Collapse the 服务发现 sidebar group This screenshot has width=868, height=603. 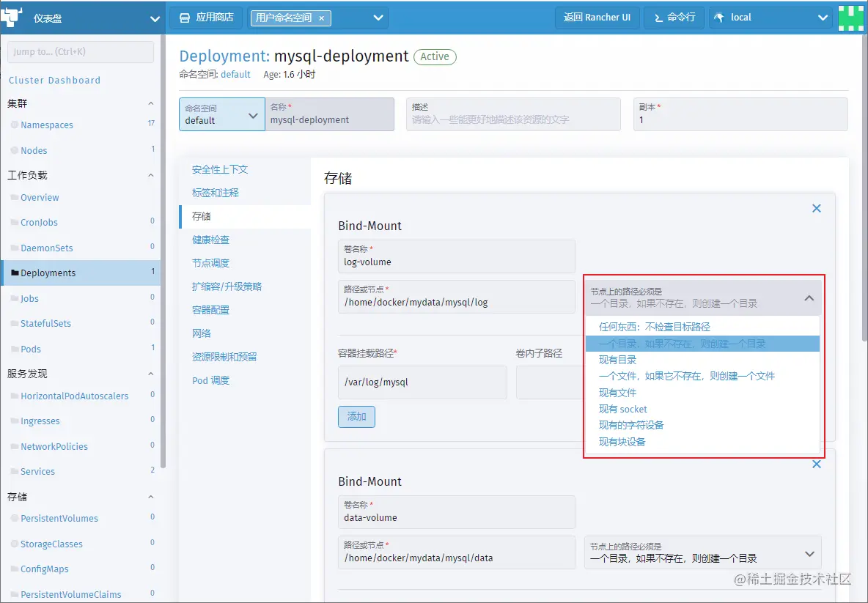(x=150, y=374)
